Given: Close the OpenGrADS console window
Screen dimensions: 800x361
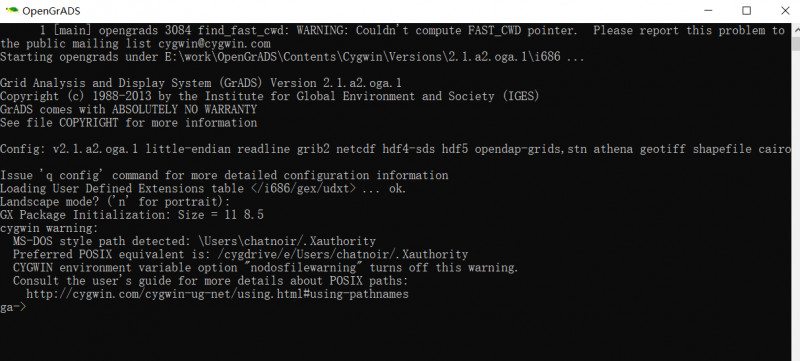Looking at the screenshot, I should pyautogui.click(x=785, y=10).
